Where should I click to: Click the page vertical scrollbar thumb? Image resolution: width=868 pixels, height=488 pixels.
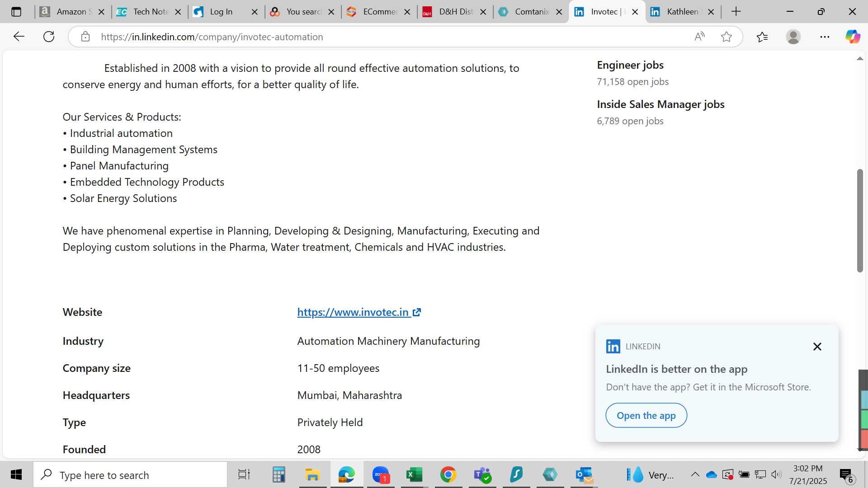click(860, 221)
